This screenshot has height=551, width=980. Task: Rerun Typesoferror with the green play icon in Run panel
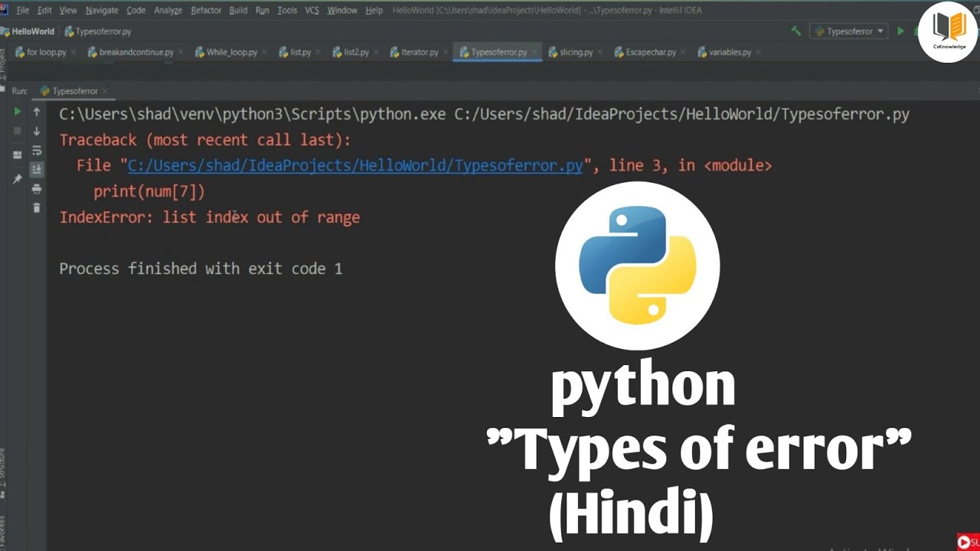click(17, 112)
